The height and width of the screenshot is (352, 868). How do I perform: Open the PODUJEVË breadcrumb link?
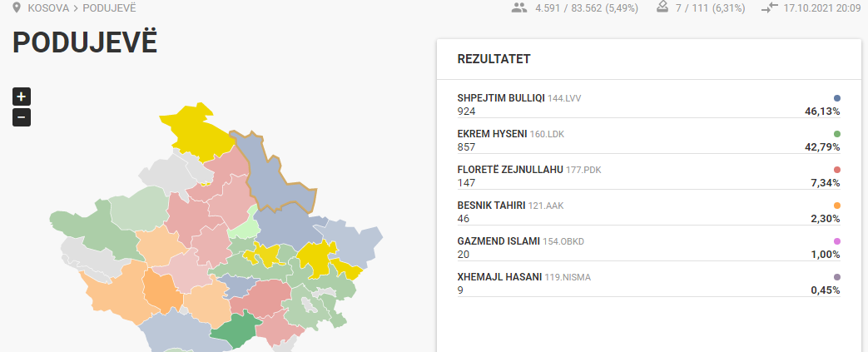110,8
